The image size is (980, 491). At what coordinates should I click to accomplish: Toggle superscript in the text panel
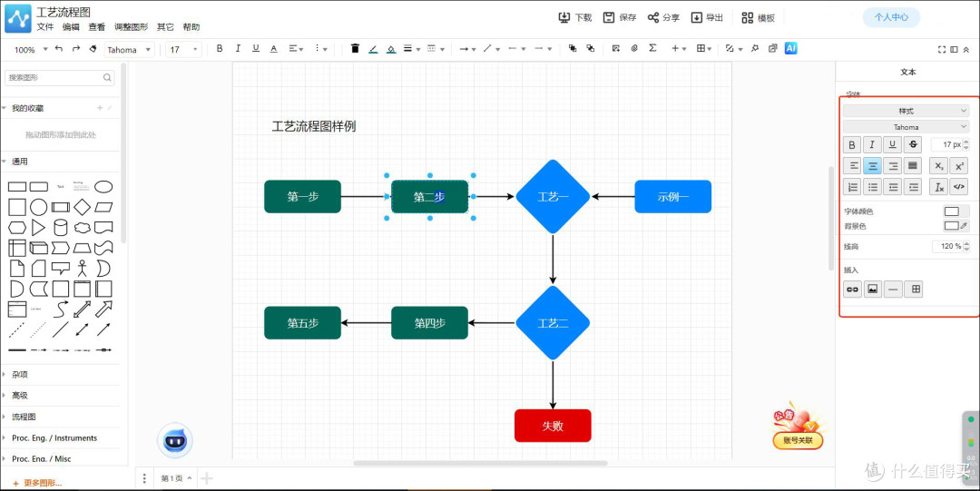959,166
